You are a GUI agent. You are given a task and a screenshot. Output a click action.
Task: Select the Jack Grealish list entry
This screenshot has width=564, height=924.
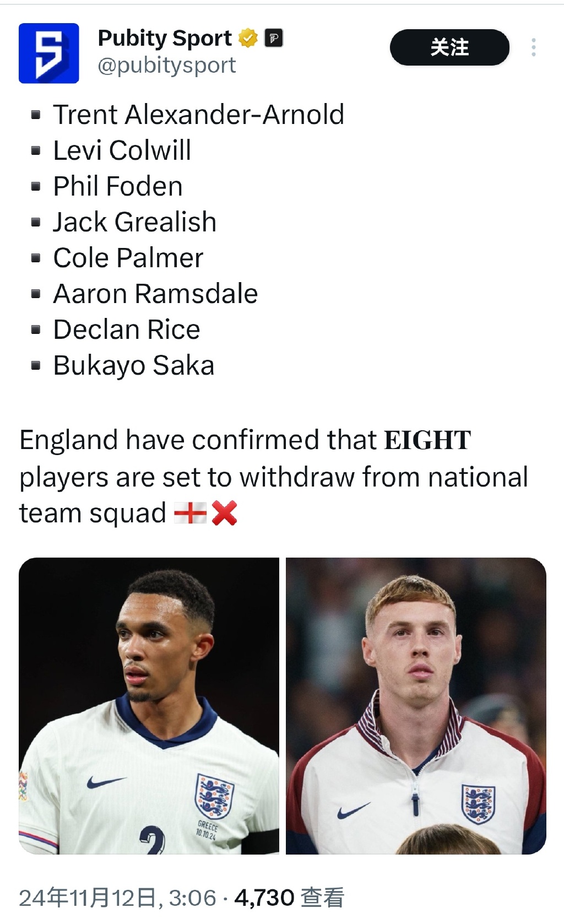coord(135,222)
